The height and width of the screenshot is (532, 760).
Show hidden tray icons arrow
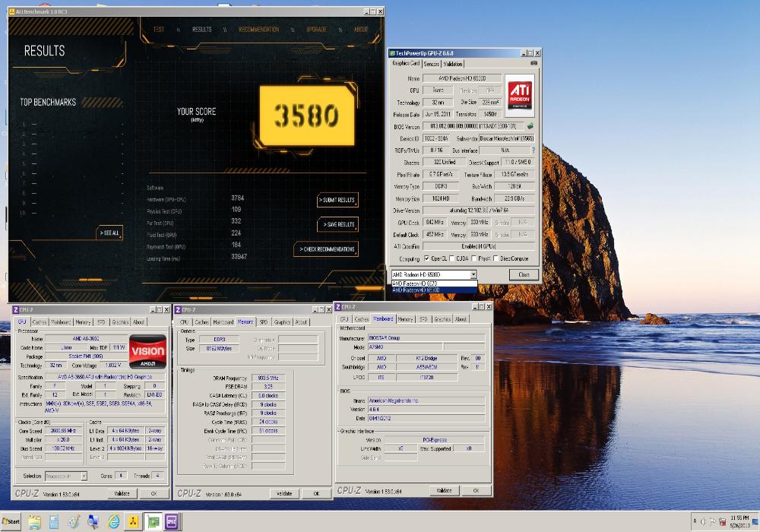[x=695, y=521]
